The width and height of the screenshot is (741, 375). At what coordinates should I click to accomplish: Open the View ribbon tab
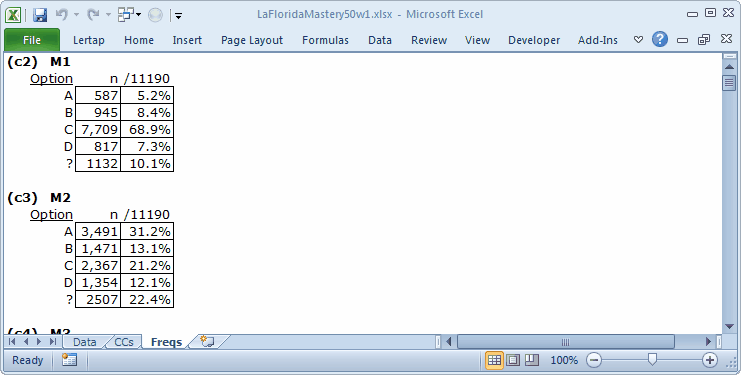pyautogui.click(x=477, y=40)
